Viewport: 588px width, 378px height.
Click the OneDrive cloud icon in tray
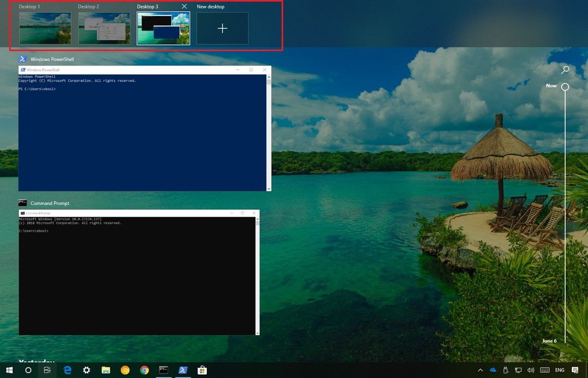(x=493, y=370)
